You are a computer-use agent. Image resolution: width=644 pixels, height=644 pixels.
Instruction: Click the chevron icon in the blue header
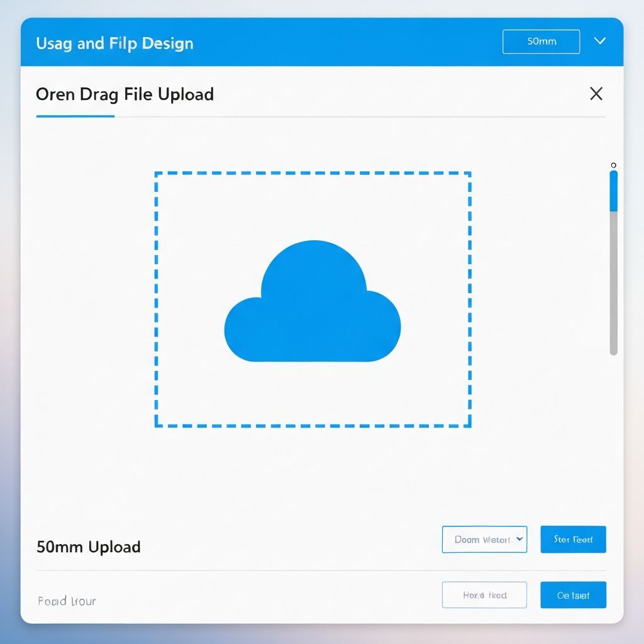(x=601, y=41)
